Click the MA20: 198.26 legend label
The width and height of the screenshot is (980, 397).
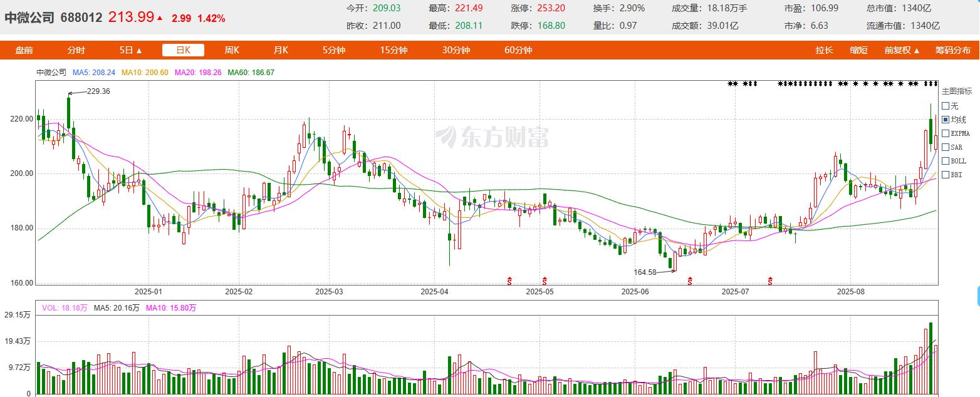tap(198, 73)
